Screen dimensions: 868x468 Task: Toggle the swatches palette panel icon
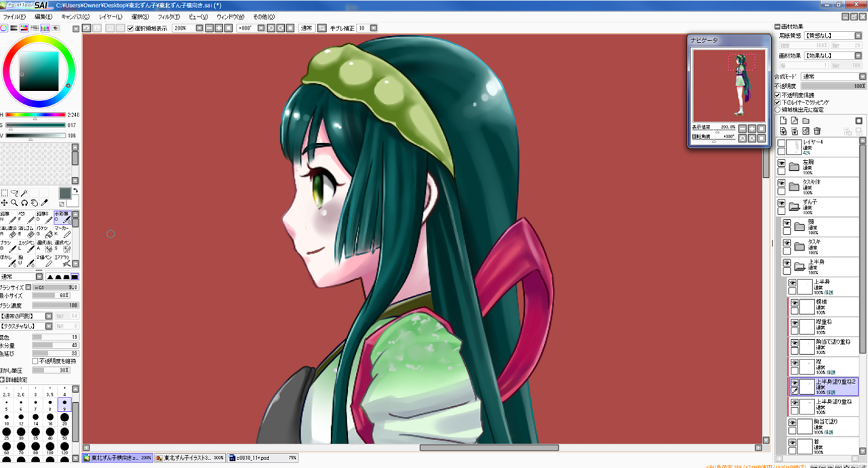coord(45,28)
